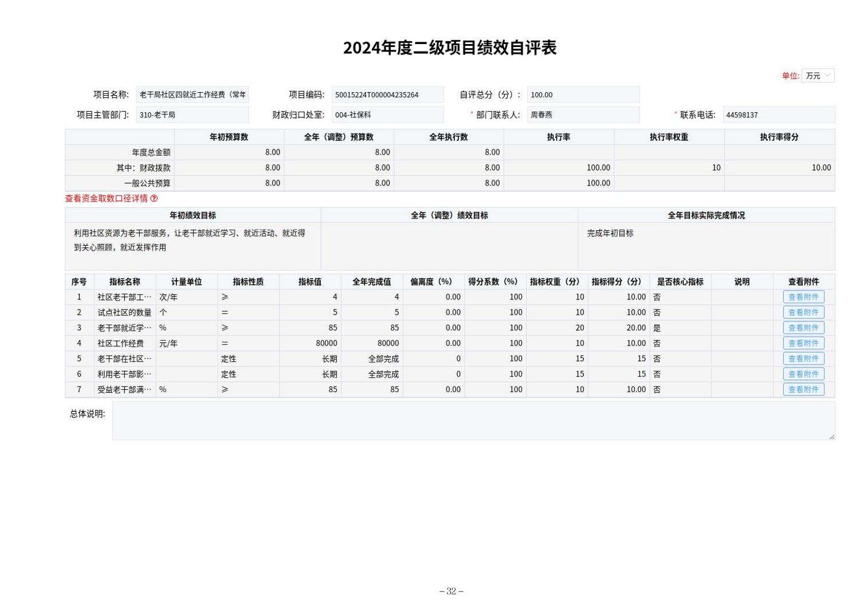The height and width of the screenshot is (612, 868).
Task: Click the 联系电话 field 44598137
Action: point(779,114)
